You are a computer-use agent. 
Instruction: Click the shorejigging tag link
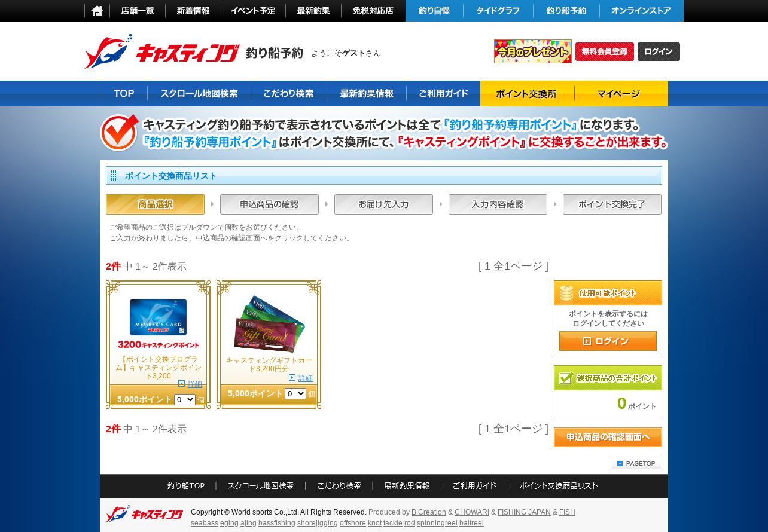(x=318, y=523)
